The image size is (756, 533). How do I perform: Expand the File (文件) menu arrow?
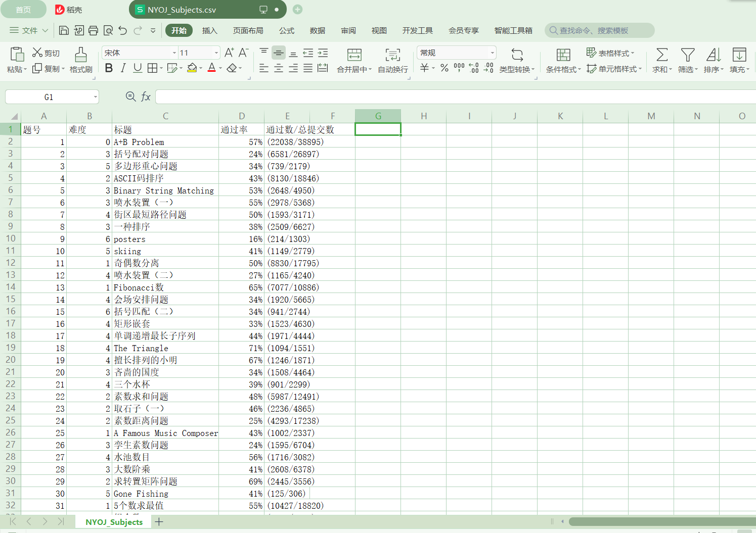[x=45, y=30]
